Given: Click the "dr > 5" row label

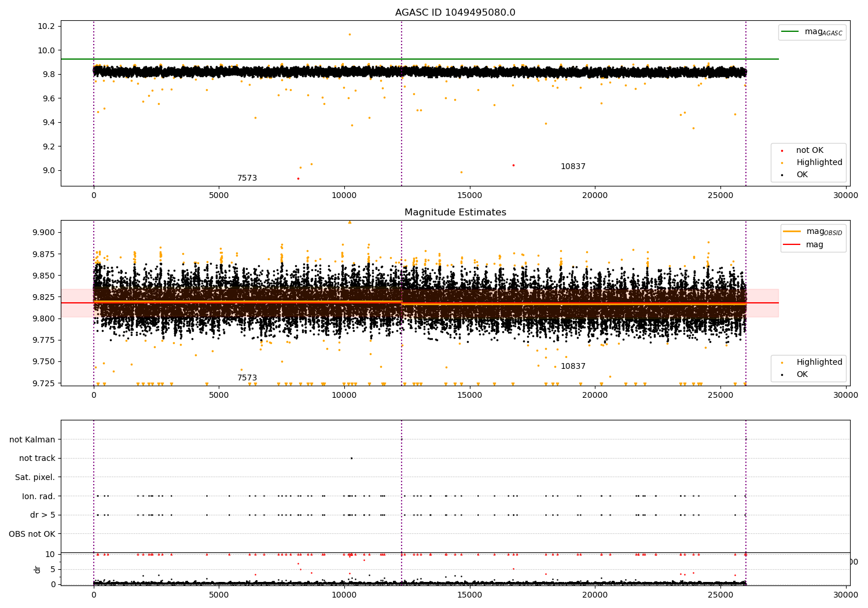Looking at the screenshot, I should pos(43,515).
